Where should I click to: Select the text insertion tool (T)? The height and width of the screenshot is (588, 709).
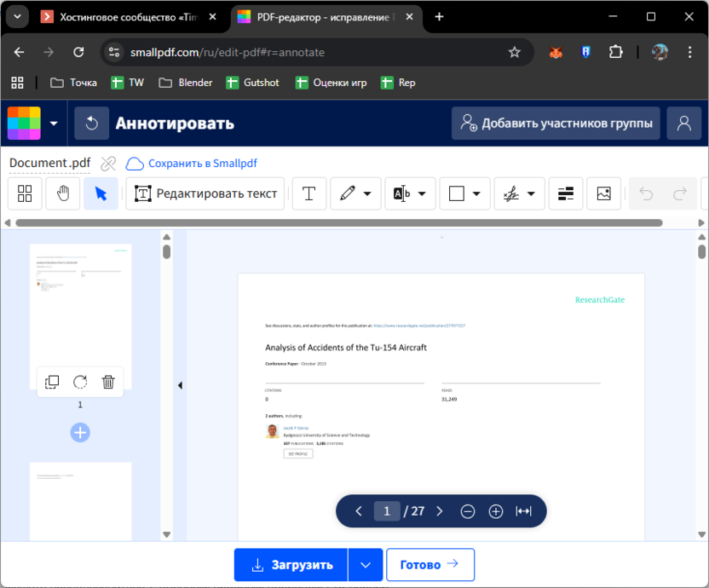click(x=308, y=193)
